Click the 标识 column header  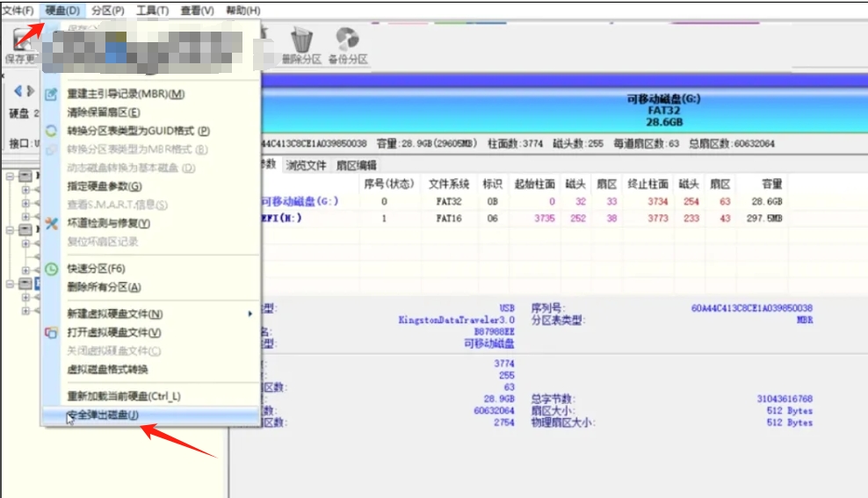pos(492,184)
